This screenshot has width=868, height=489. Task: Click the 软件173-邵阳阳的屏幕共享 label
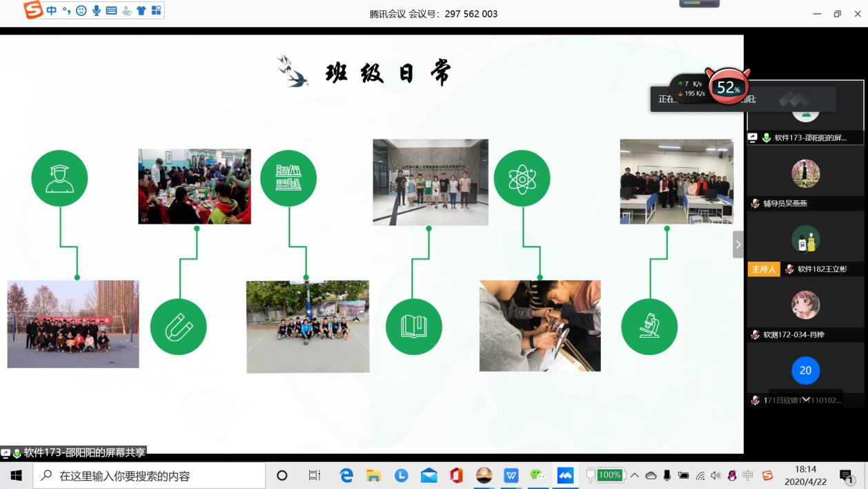tap(84, 453)
